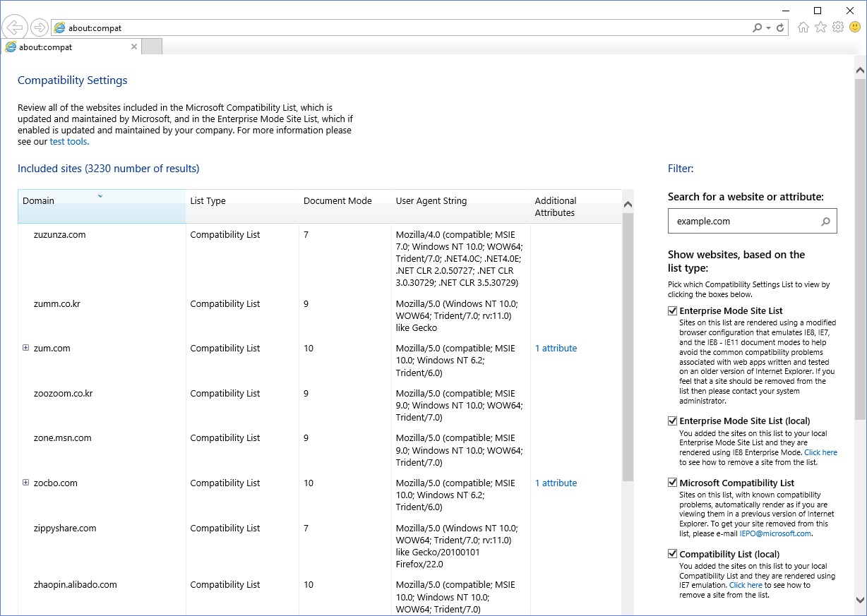Click the Compatibility Settings heading
The width and height of the screenshot is (867, 616).
coord(73,80)
